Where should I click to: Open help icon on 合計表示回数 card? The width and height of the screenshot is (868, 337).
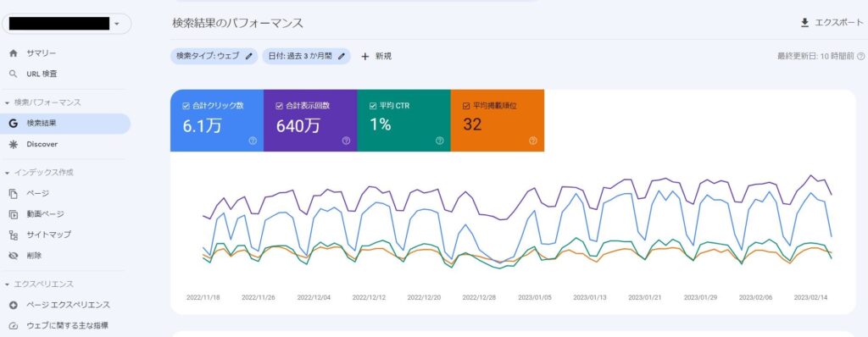(346, 141)
